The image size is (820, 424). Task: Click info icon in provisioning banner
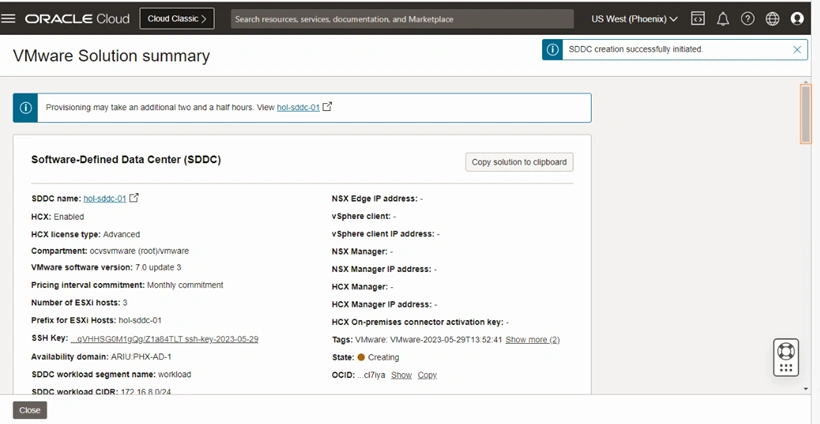coord(25,108)
